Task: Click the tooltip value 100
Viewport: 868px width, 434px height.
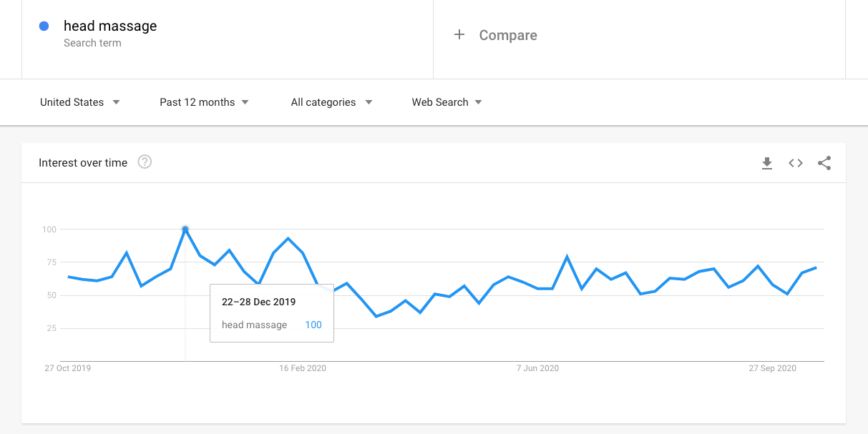Action: click(313, 325)
